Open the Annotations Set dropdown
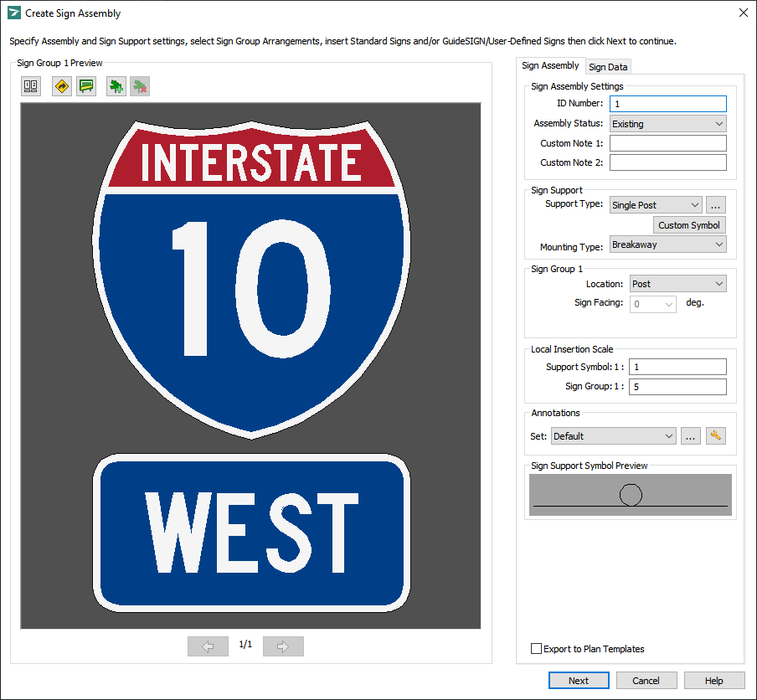This screenshot has width=757, height=700. click(x=613, y=436)
